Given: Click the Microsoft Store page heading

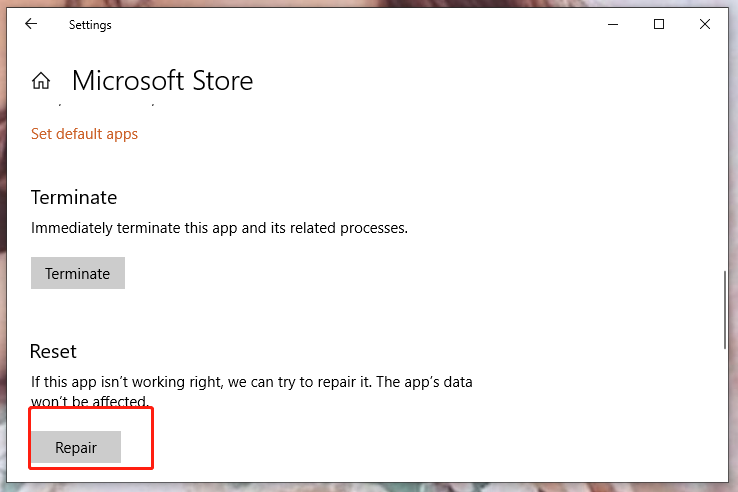Looking at the screenshot, I should point(162,81).
